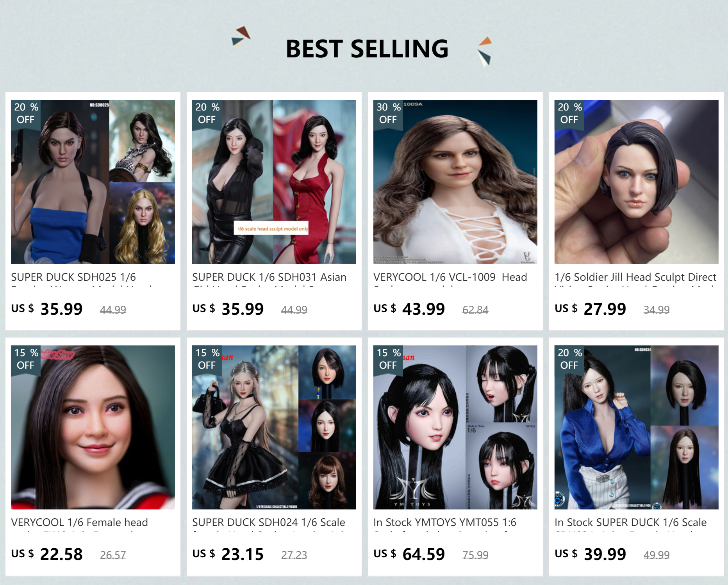Click the In Stock SUPER DUCK 1/6 Scale title
728x585 pixels.
pos(631,523)
